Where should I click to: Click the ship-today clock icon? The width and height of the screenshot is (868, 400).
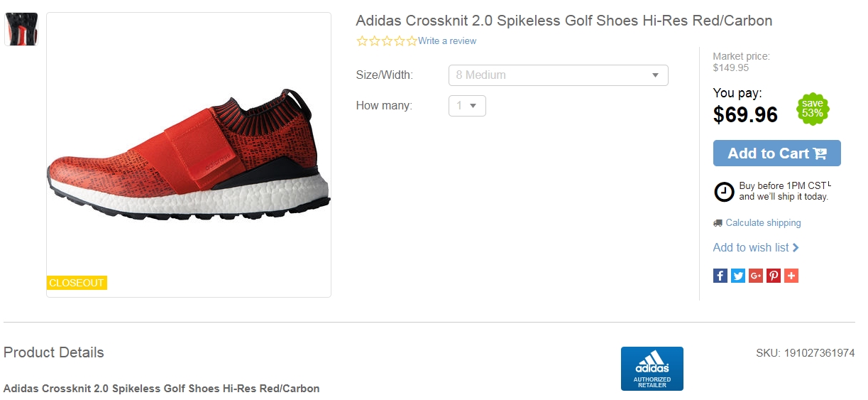click(724, 192)
